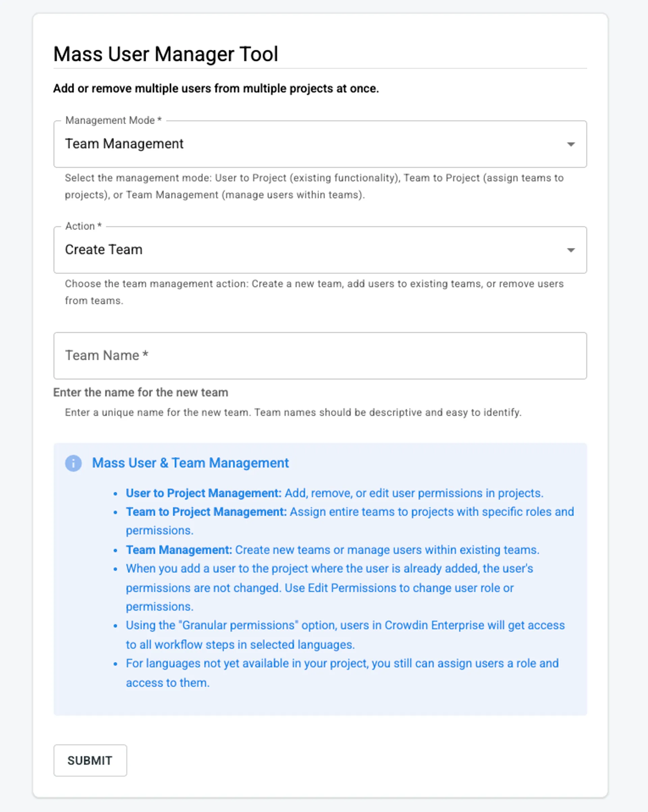Screen dimensions: 648x812
Task: Select the Team Management value in Management Mode
Action: click(124, 144)
